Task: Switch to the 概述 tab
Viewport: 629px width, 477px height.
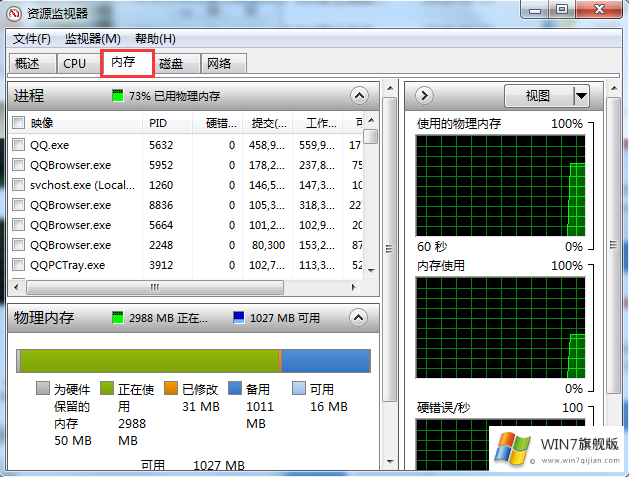Action: click(x=32, y=63)
